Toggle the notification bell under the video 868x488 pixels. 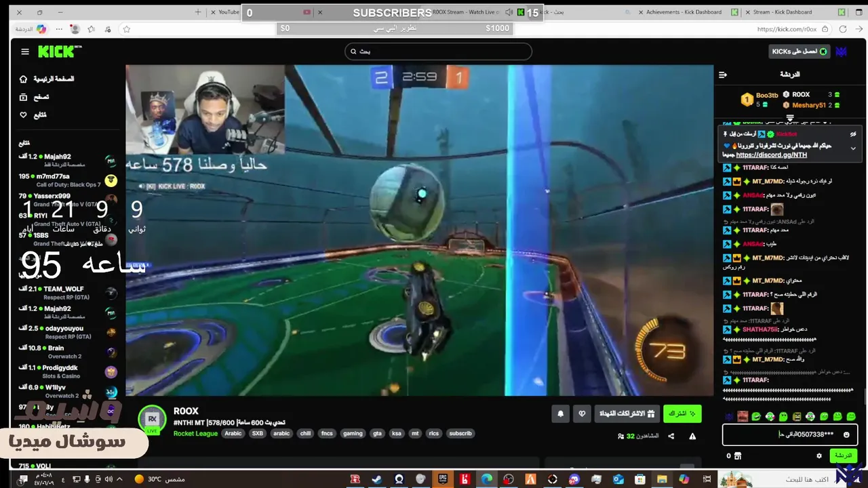tap(561, 413)
